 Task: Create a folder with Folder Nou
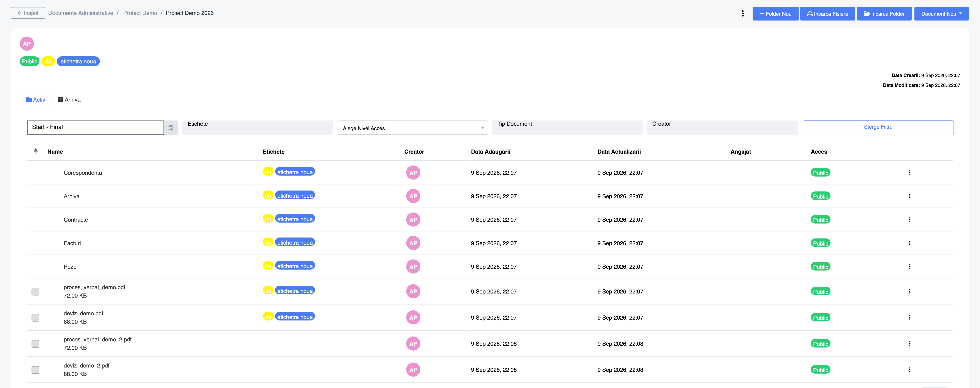pos(775,14)
